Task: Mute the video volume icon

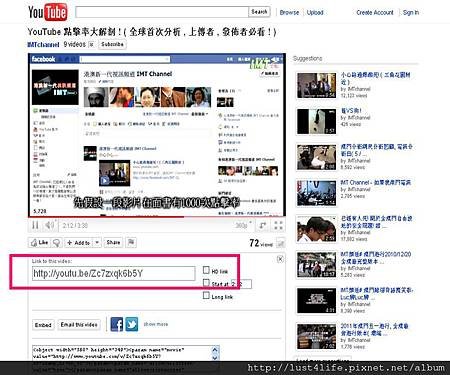Action: 49,226
